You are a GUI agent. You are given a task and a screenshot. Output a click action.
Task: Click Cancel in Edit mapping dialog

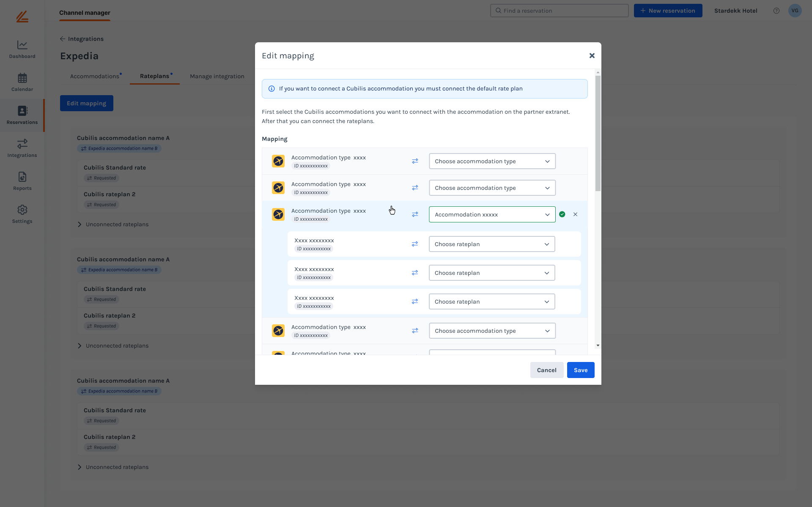546,370
